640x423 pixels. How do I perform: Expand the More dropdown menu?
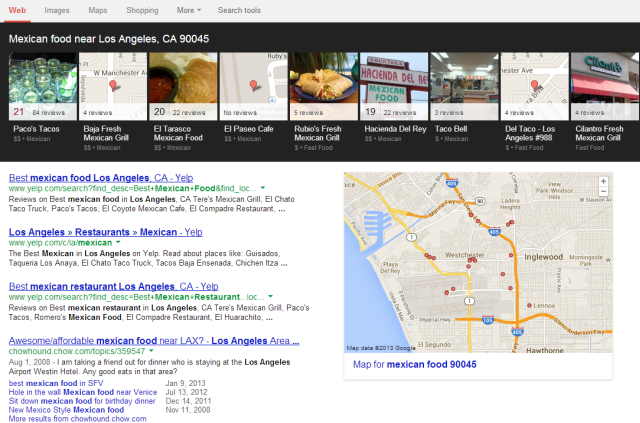(189, 10)
